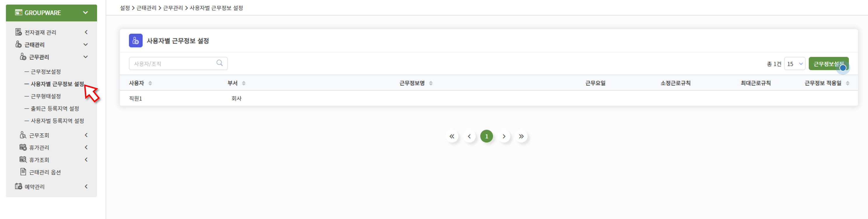This screenshot has height=219, width=868.
Task: Go to the first page arrow
Action: click(452, 136)
